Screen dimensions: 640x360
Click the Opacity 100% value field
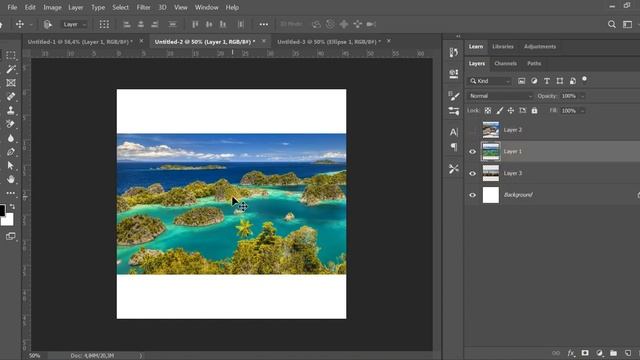tap(569, 96)
